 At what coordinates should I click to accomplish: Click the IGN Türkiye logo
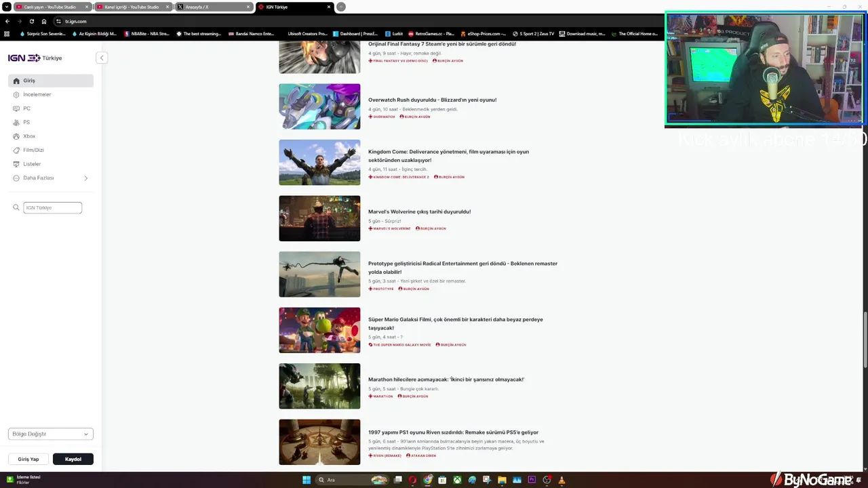(x=35, y=58)
